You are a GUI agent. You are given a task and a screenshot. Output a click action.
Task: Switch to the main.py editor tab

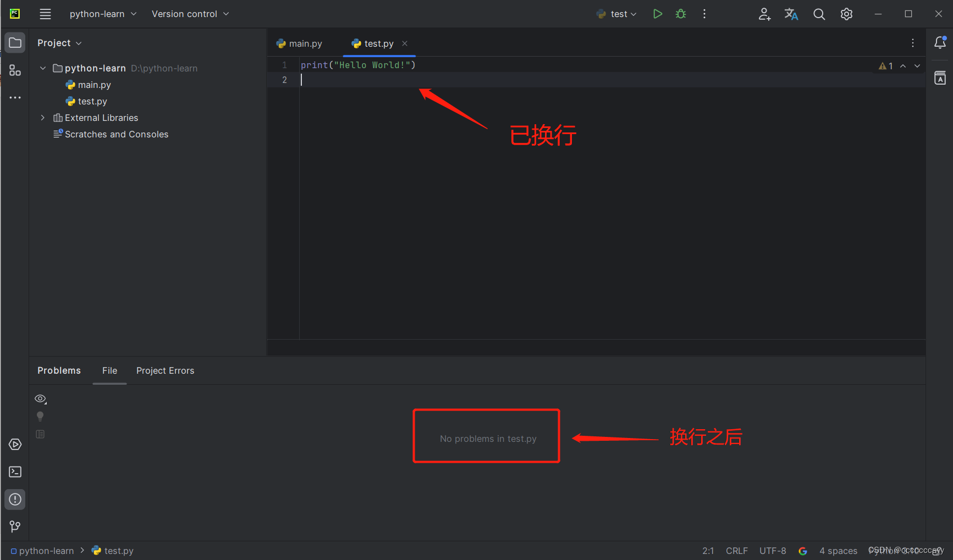tap(305, 43)
